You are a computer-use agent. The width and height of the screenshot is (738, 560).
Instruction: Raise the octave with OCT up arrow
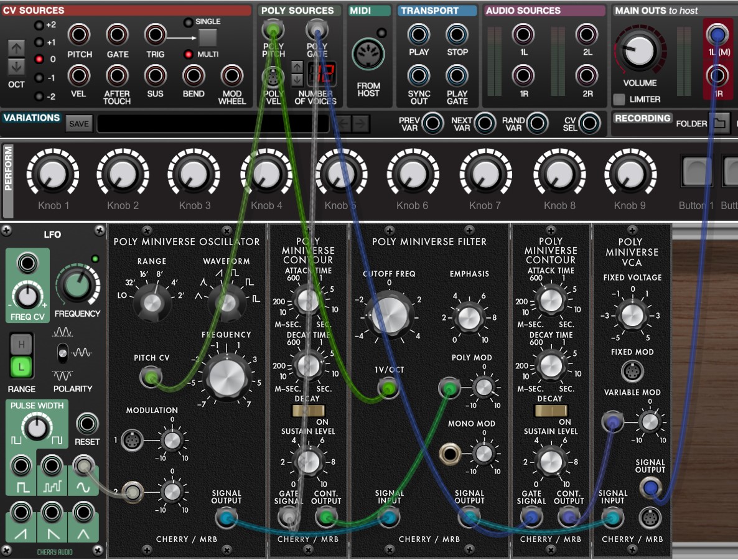pyautogui.click(x=16, y=48)
